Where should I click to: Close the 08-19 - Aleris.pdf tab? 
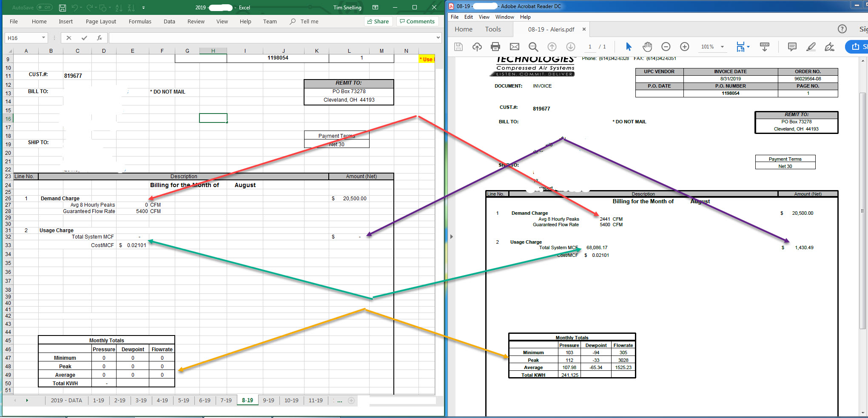click(584, 29)
